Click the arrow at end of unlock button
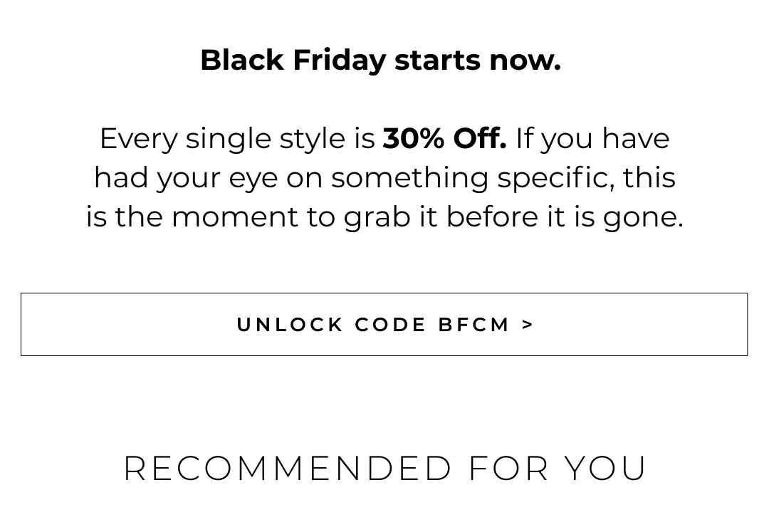Viewport: 769px width, 532px height. [x=528, y=324]
